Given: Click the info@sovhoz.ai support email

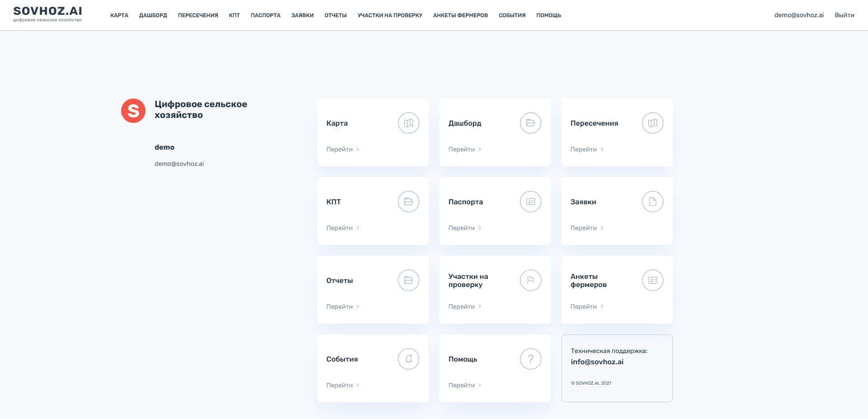Looking at the screenshot, I should (x=597, y=362).
